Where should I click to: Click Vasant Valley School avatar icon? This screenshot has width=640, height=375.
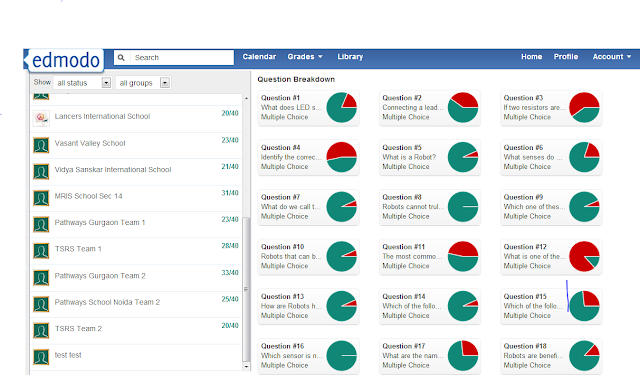[41, 145]
